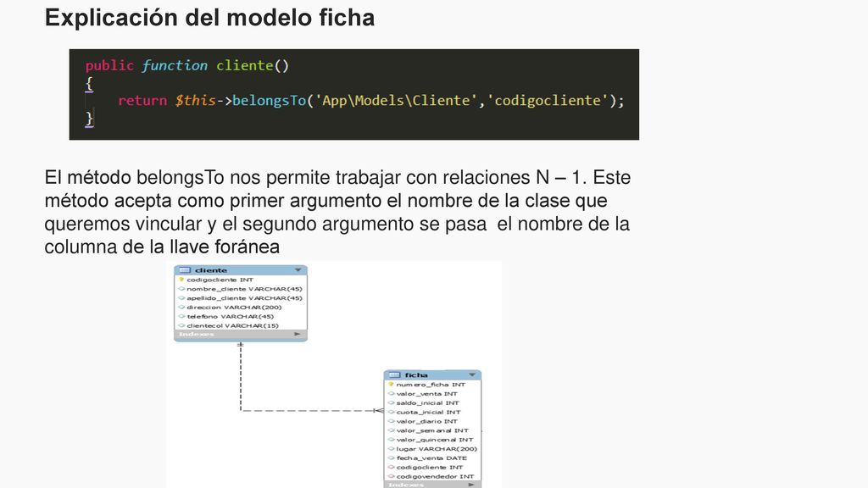Click the primary key icon beside numero_ficha INT
The width and height of the screenshot is (868, 488).
[x=391, y=384]
